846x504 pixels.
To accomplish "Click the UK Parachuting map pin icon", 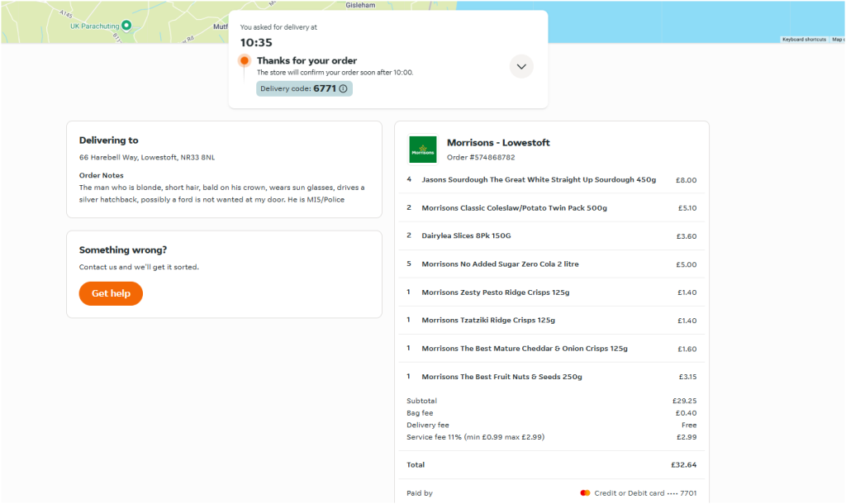I will pos(126,26).
